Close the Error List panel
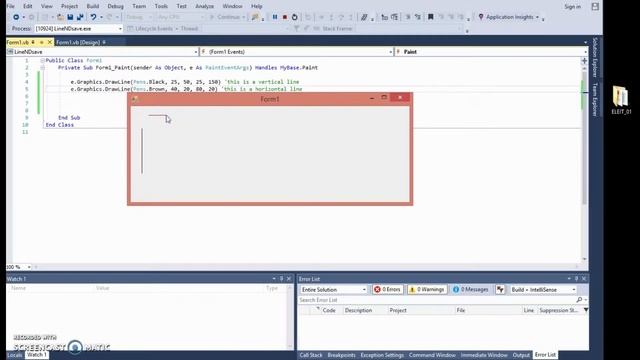The image size is (640, 360). (x=584, y=279)
